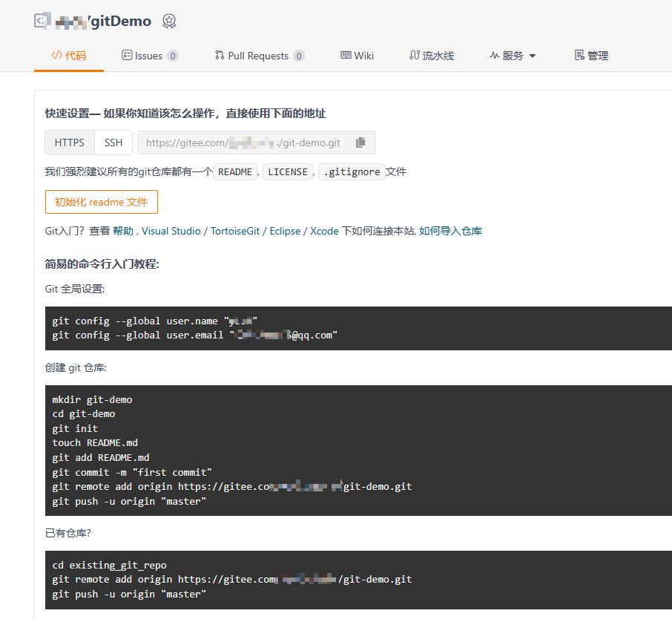Select the HTTPS clone option
Viewport: 672px width, 619px height.
[70, 143]
